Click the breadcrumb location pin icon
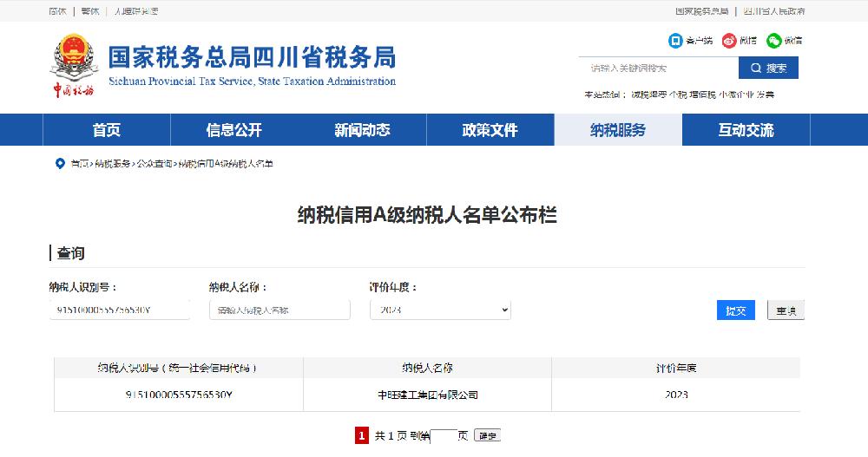The image size is (868, 457). [x=60, y=163]
